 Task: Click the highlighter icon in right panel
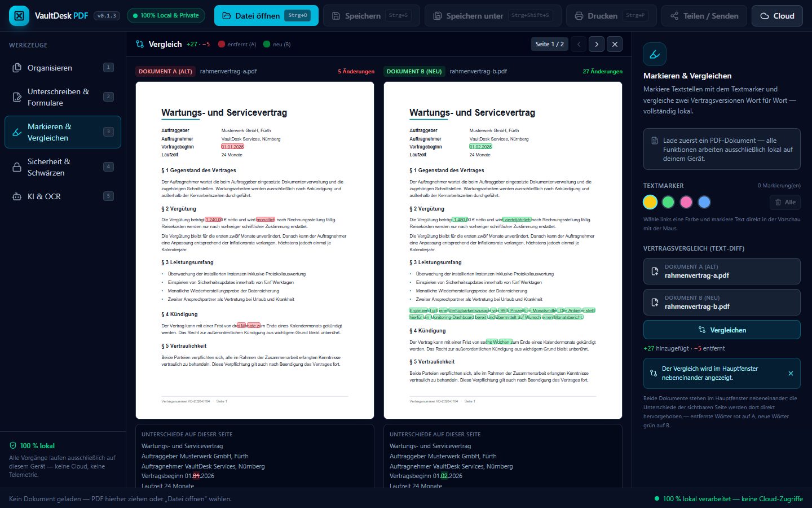click(x=655, y=54)
